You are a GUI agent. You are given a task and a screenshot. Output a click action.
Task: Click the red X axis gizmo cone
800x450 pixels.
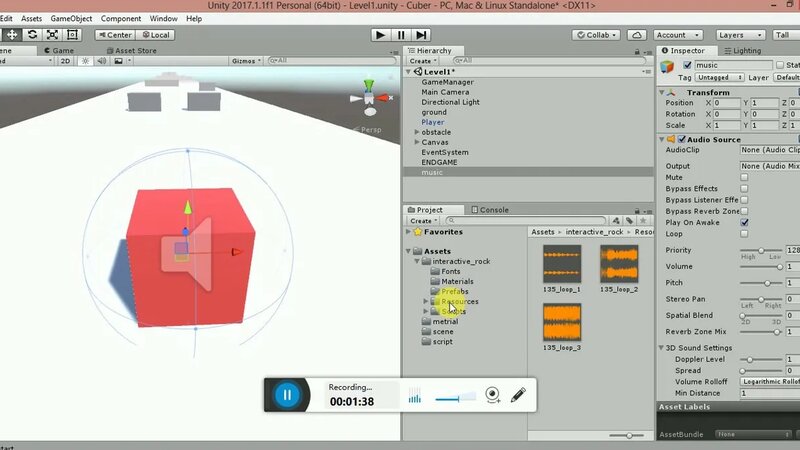click(x=382, y=97)
